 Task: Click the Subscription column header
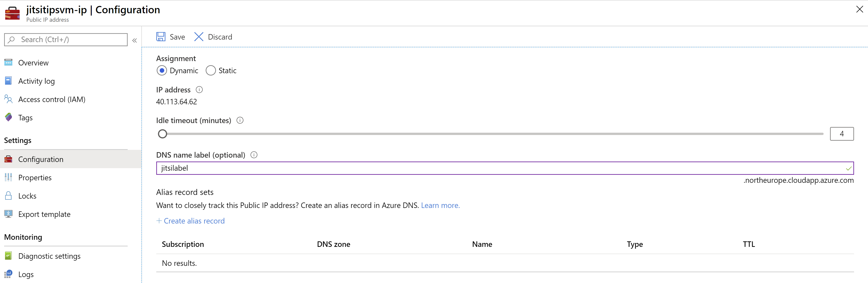(183, 244)
